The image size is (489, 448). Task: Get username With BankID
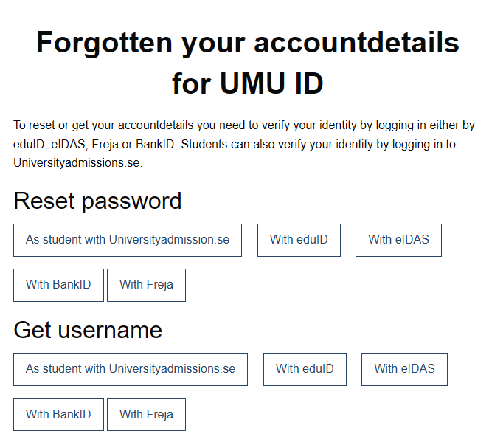[58, 414]
